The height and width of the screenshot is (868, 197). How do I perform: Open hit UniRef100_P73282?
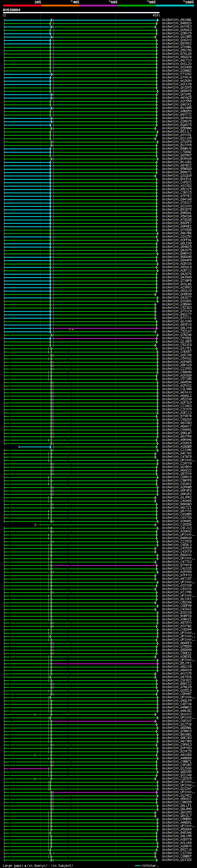coord(176,74)
